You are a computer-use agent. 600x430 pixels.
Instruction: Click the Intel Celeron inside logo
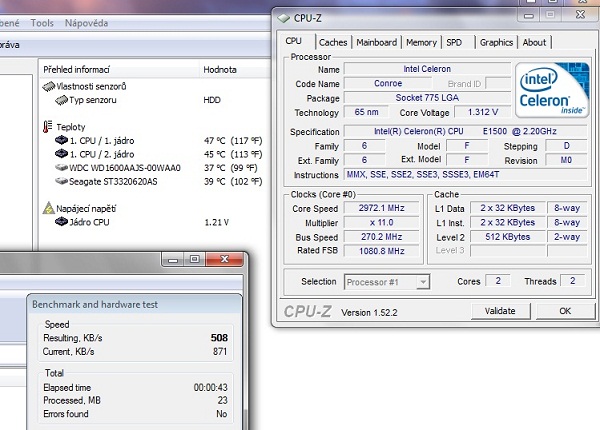pos(550,91)
